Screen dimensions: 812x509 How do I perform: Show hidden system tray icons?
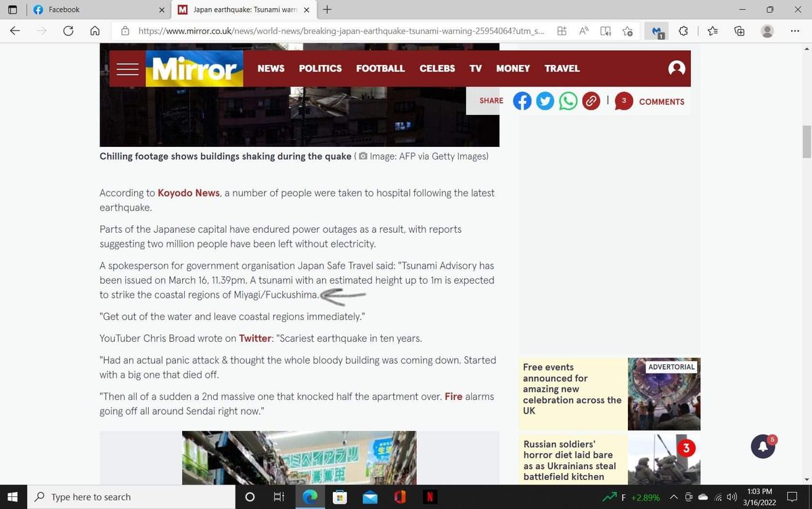(675, 497)
